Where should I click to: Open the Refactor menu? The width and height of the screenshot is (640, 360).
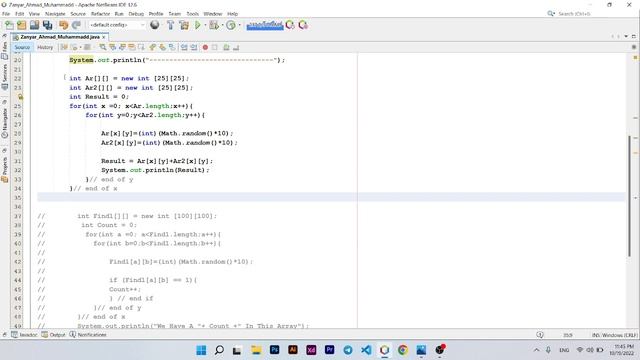click(x=100, y=14)
